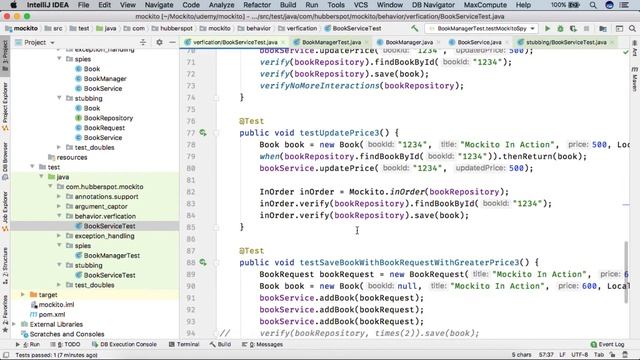Open the Favorites side tool window
Image resolution: width=640 pixels, height=360 pixels.
click(5, 313)
